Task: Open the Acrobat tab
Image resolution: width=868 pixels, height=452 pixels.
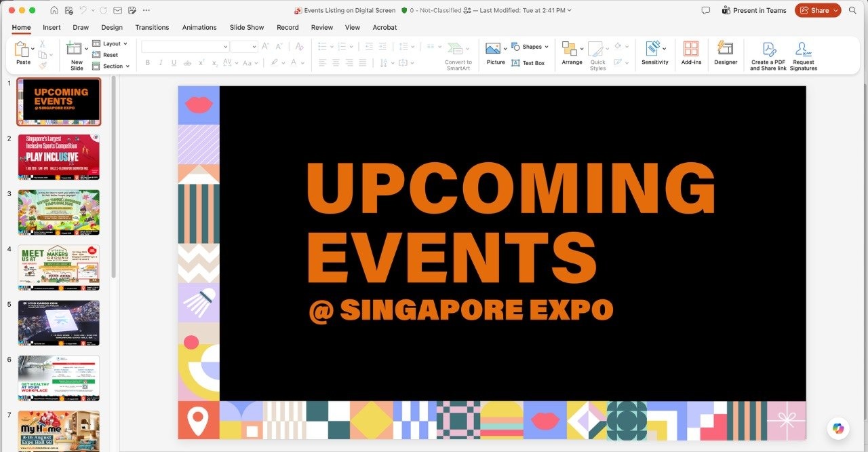Action: (384, 27)
